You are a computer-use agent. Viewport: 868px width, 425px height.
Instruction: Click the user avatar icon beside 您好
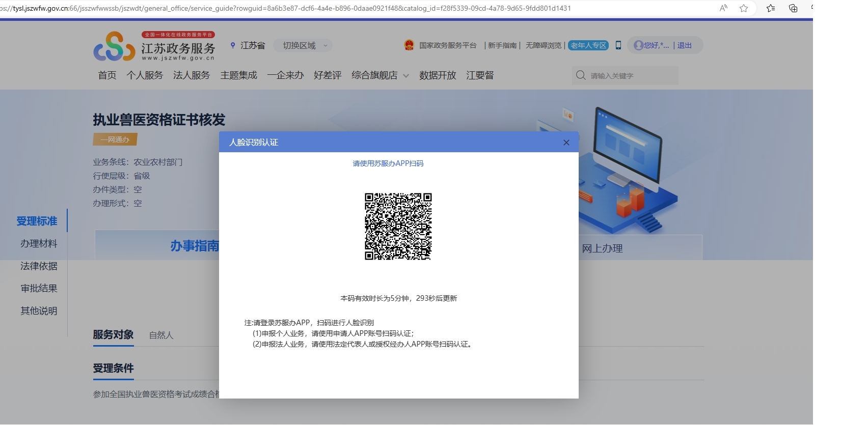(x=638, y=45)
